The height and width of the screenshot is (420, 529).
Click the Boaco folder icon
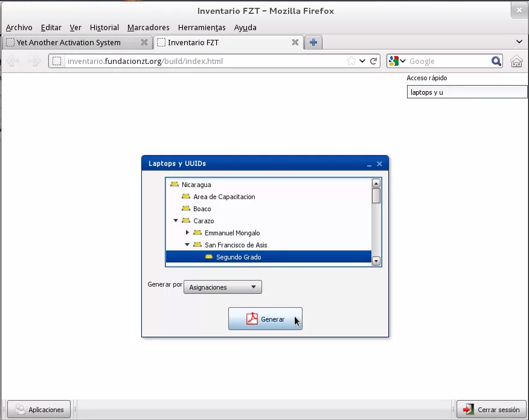[x=186, y=209]
